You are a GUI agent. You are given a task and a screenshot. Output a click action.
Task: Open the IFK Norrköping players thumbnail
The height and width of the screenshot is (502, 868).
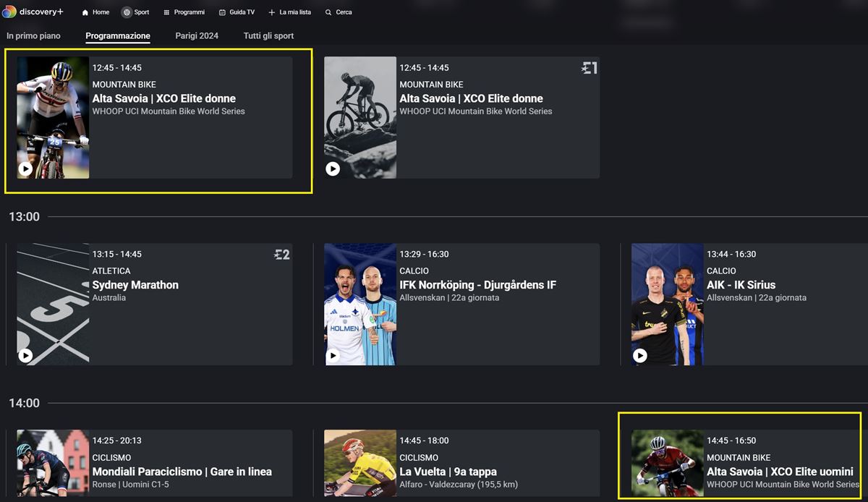(360, 305)
